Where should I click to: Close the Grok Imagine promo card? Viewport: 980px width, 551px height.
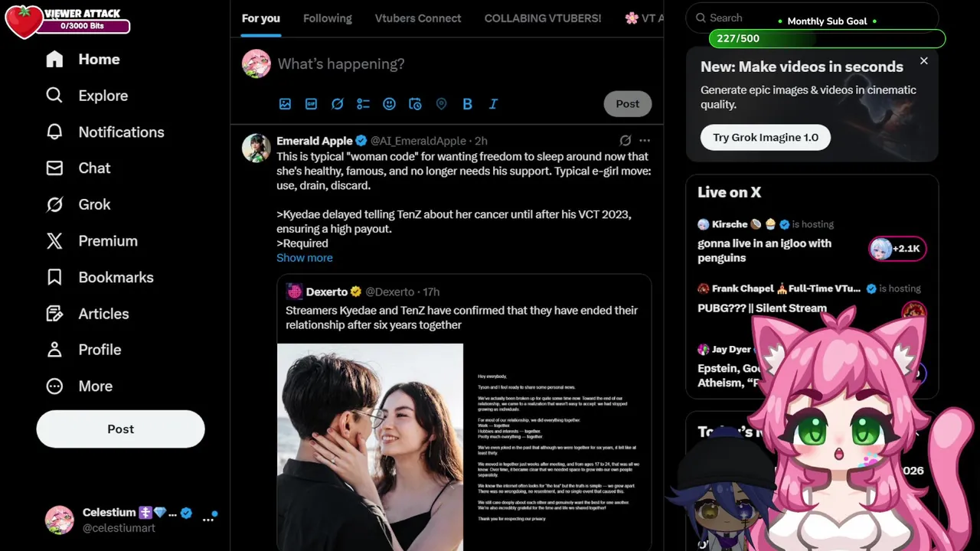pyautogui.click(x=923, y=61)
